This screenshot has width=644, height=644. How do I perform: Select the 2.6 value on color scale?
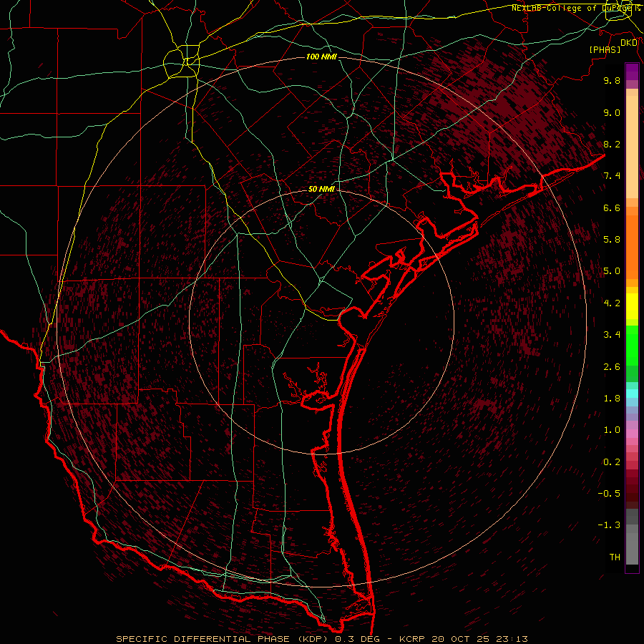tap(612, 367)
